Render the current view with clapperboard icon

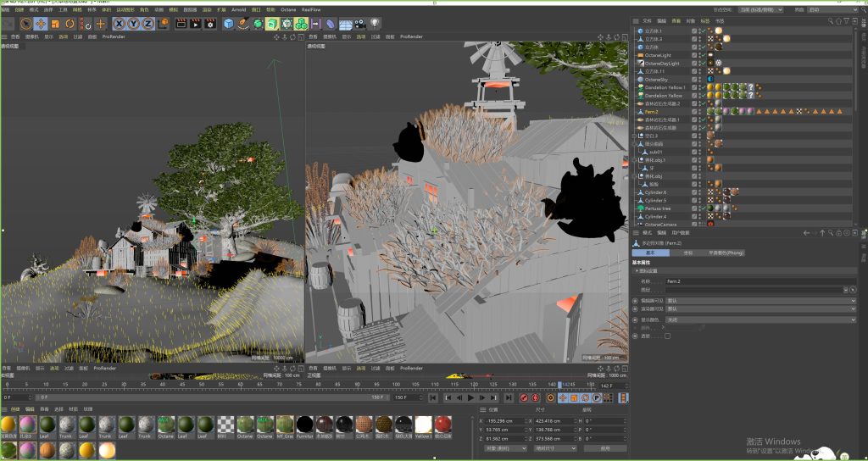click(x=181, y=24)
